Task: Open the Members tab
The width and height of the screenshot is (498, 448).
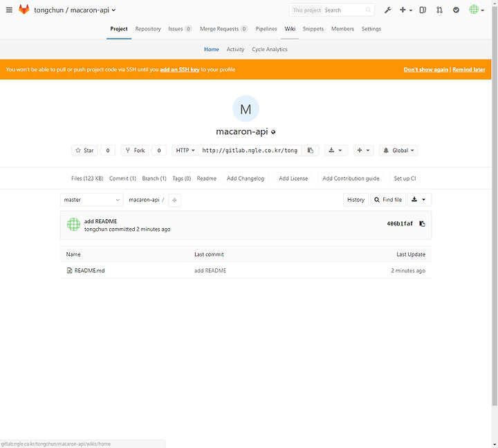Action: (x=342, y=29)
